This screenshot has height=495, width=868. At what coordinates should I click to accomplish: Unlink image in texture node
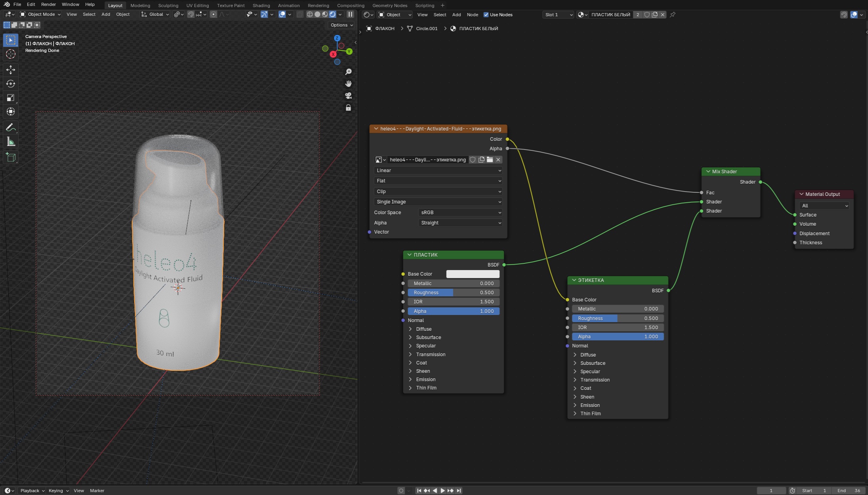tap(498, 159)
